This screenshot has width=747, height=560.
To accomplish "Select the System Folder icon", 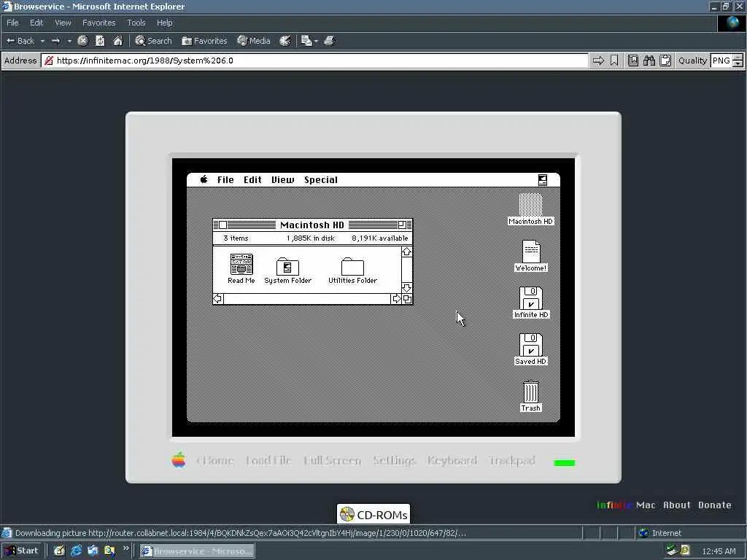I will click(287, 271).
